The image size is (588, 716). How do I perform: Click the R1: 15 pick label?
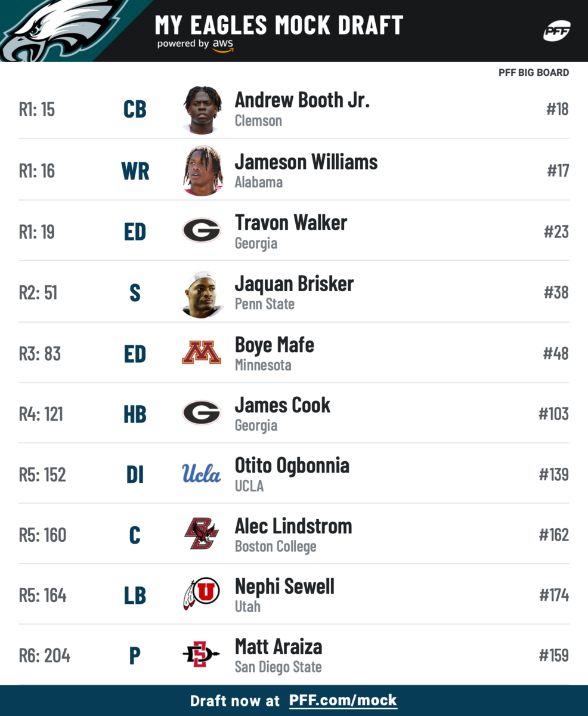point(37,110)
